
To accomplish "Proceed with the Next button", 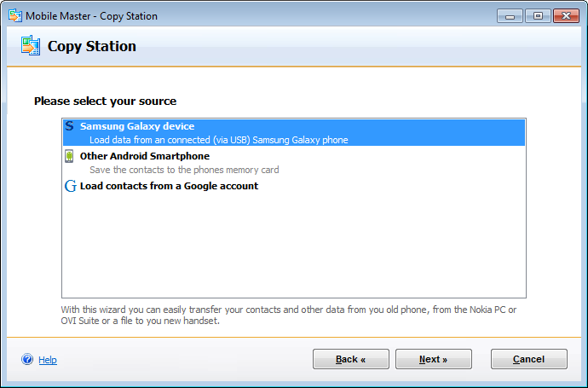I will (x=433, y=359).
